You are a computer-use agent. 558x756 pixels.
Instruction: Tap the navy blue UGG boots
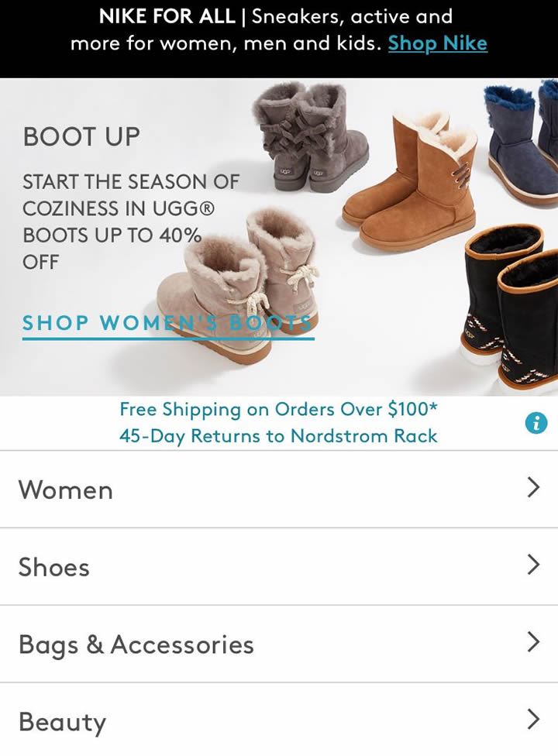click(522, 143)
